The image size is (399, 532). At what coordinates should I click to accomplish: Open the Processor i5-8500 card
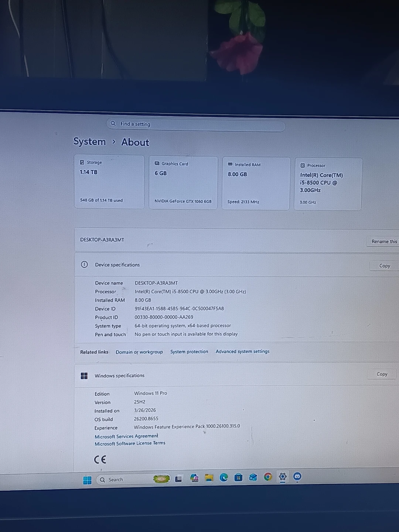[328, 184]
